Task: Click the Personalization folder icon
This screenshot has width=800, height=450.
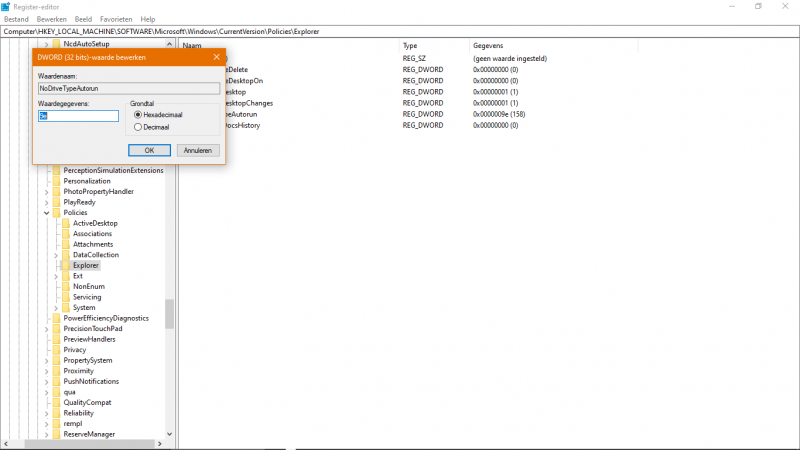Action: 56,181
